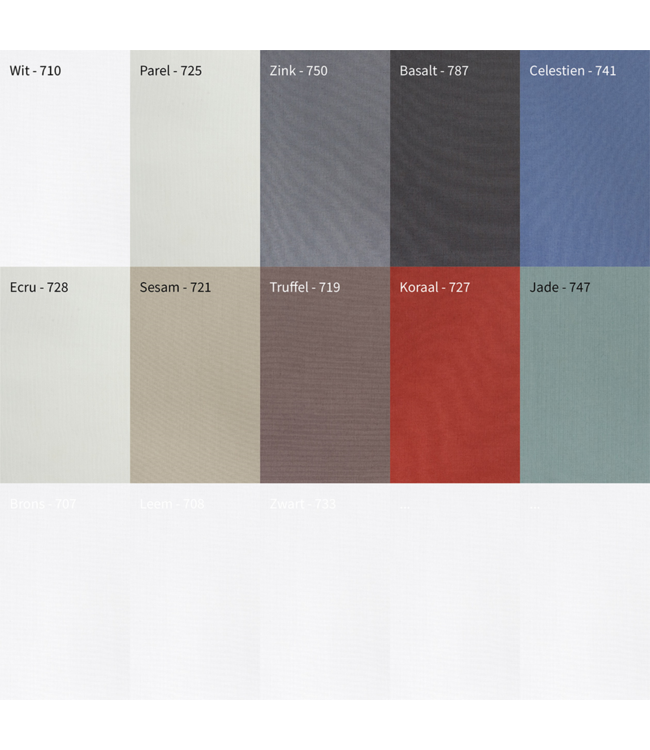
Task: Click the "Basalt - 787" label text
Action: 434,70
